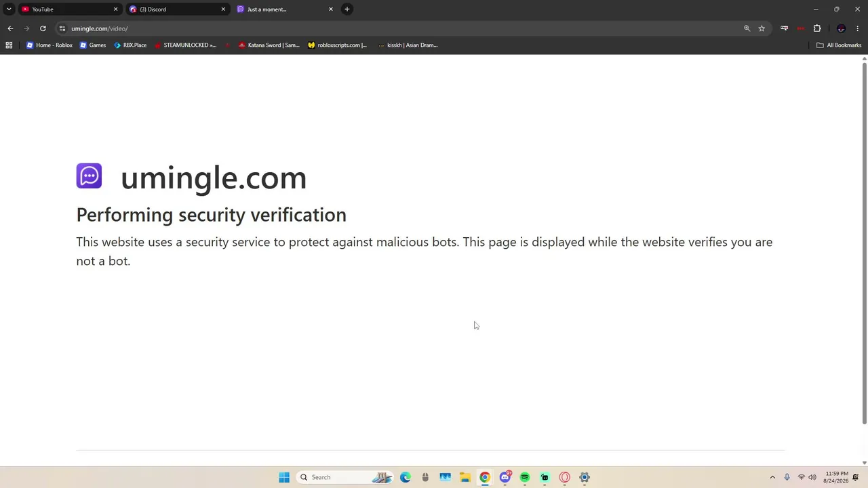Image resolution: width=868 pixels, height=488 pixels.
Task: Open the notification bell in tray
Action: pos(856,477)
